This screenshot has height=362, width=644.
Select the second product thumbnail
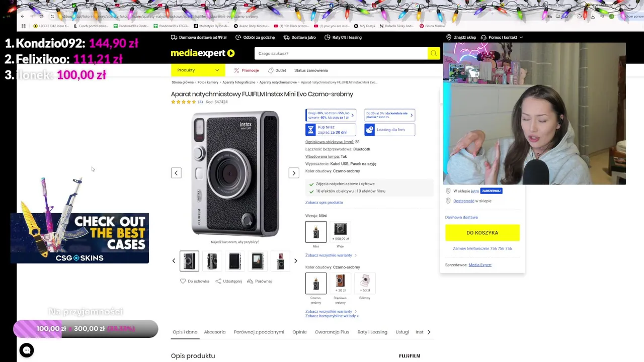tap(212, 261)
